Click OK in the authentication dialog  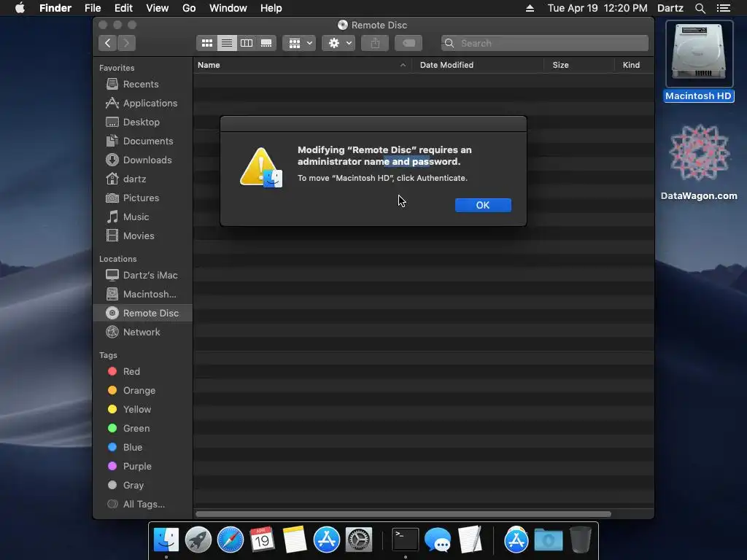point(483,205)
